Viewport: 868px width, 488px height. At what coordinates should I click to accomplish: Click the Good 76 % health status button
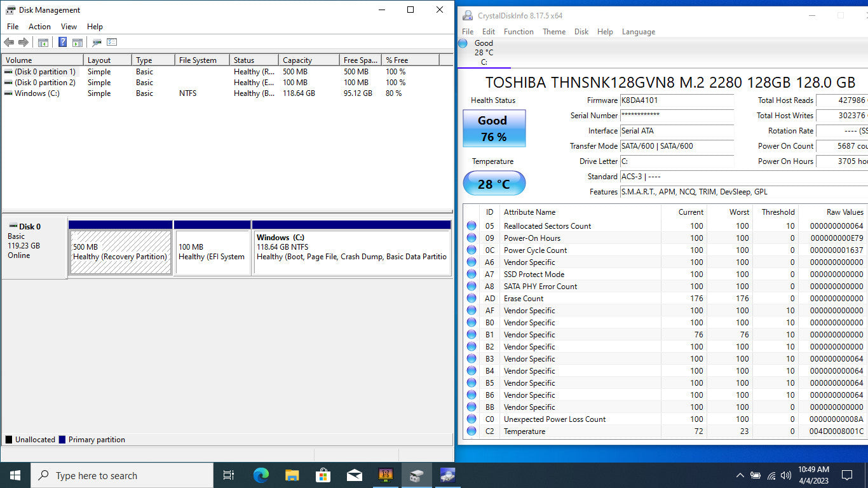tap(494, 128)
